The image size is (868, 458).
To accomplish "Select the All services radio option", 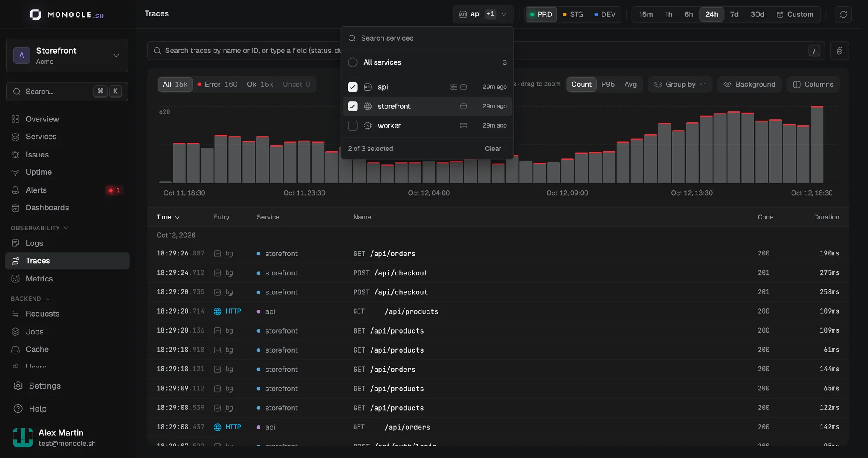I will 352,62.
